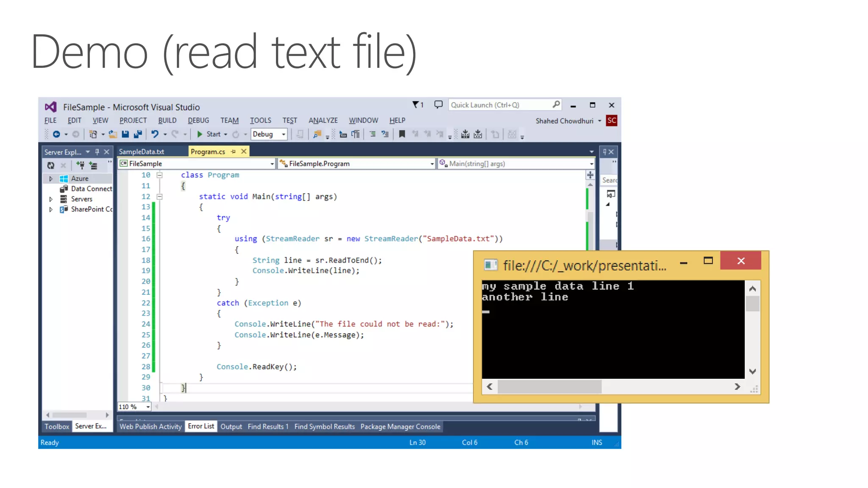Viewport: 868px width, 488px height.
Task: Open the Output tab at the bottom
Action: [x=231, y=427]
